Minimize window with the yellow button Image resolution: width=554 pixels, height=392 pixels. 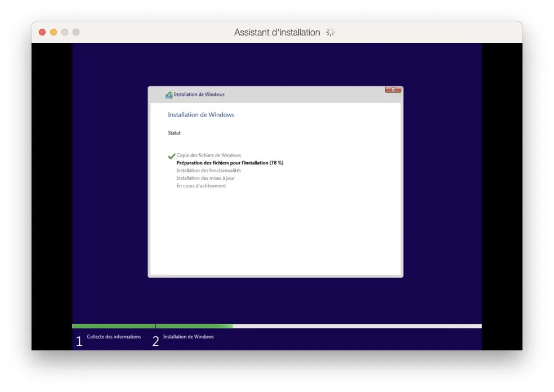[x=53, y=32]
